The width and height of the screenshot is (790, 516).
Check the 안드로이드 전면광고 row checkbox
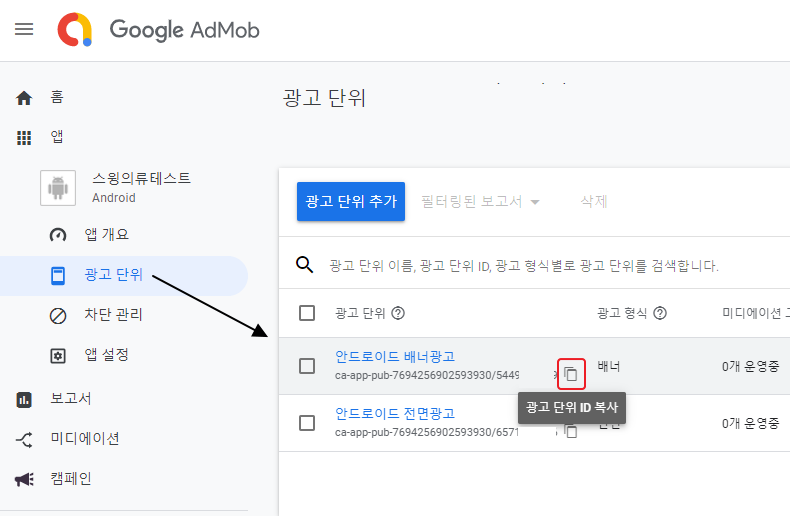307,422
